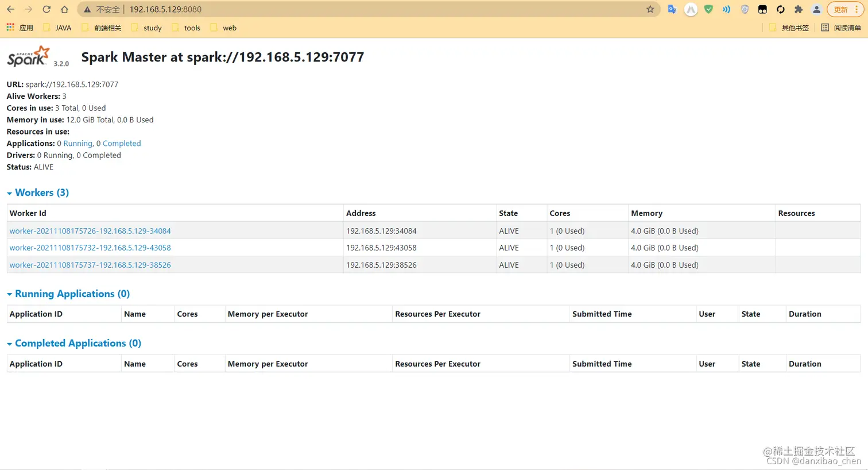Open the 阅读清单 reading list

pyautogui.click(x=841, y=28)
